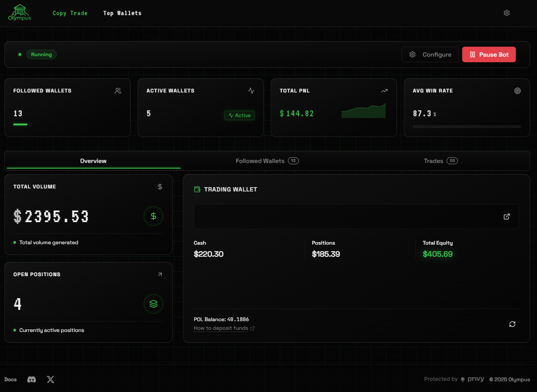This screenshot has height=392, width=537.
Task: Open the Discord icon in footer
Action: (32, 379)
